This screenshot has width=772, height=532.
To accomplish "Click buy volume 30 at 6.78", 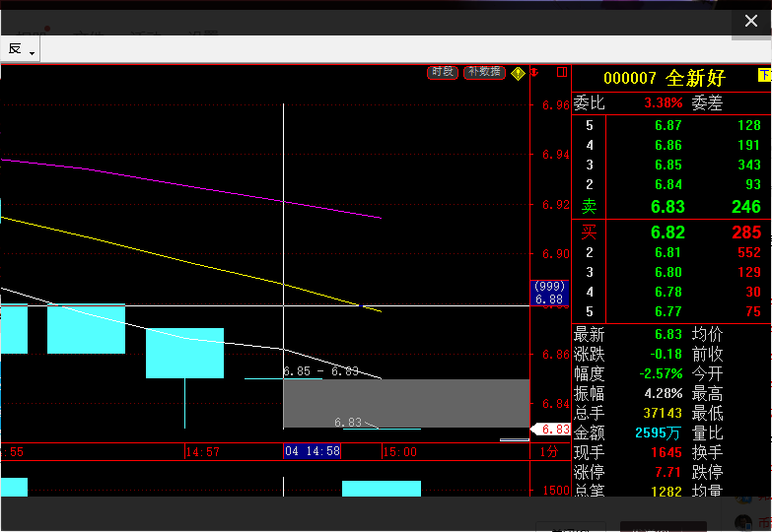I will (753, 292).
